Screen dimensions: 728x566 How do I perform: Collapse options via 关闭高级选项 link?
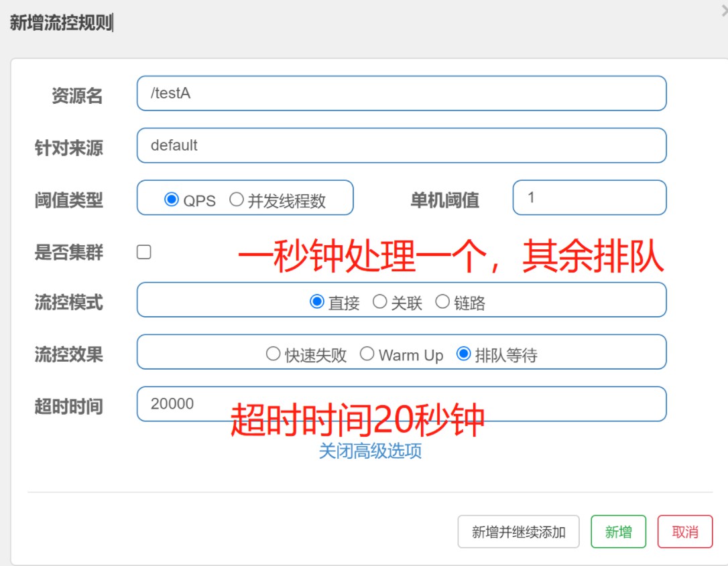[370, 451]
